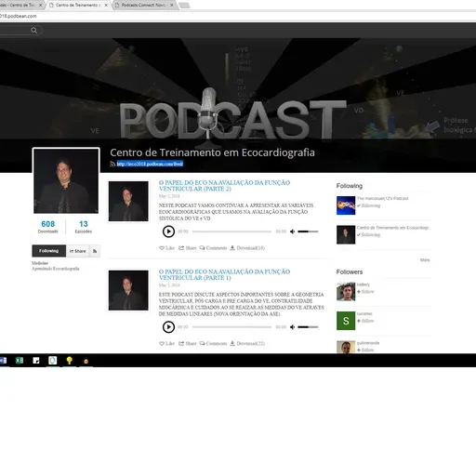Image resolution: width=476 pixels, height=476 pixels.
Task: Click the 608 Downloads counter
Action: pos(48,227)
